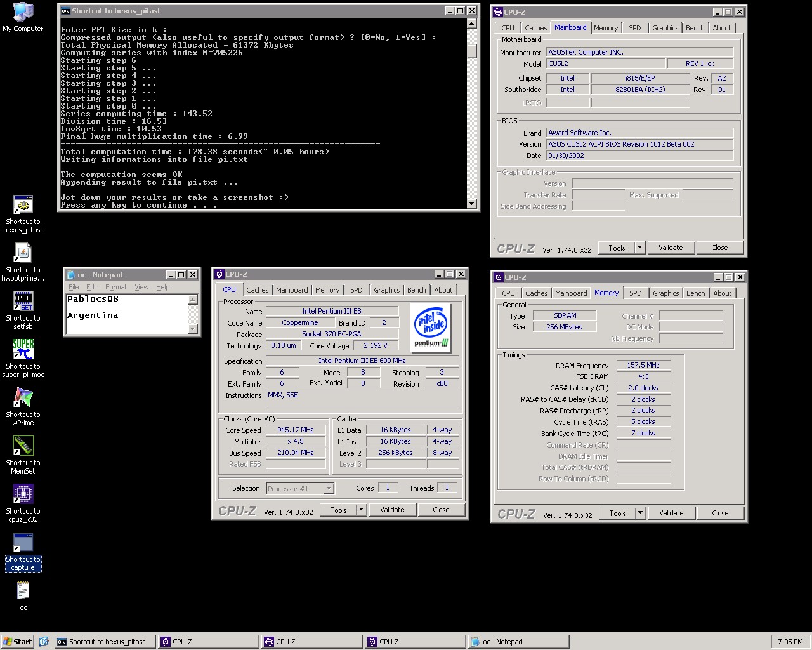Click the chipset field i815/E/EP
The width and height of the screenshot is (812, 650).
point(640,78)
